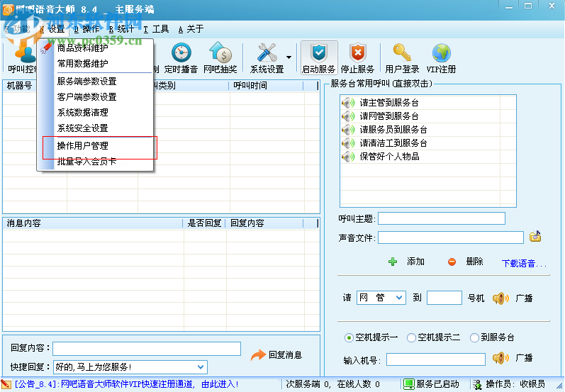The image size is (565, 392).
Task: Follow the 下载语音 link
Action: point(524,264)
